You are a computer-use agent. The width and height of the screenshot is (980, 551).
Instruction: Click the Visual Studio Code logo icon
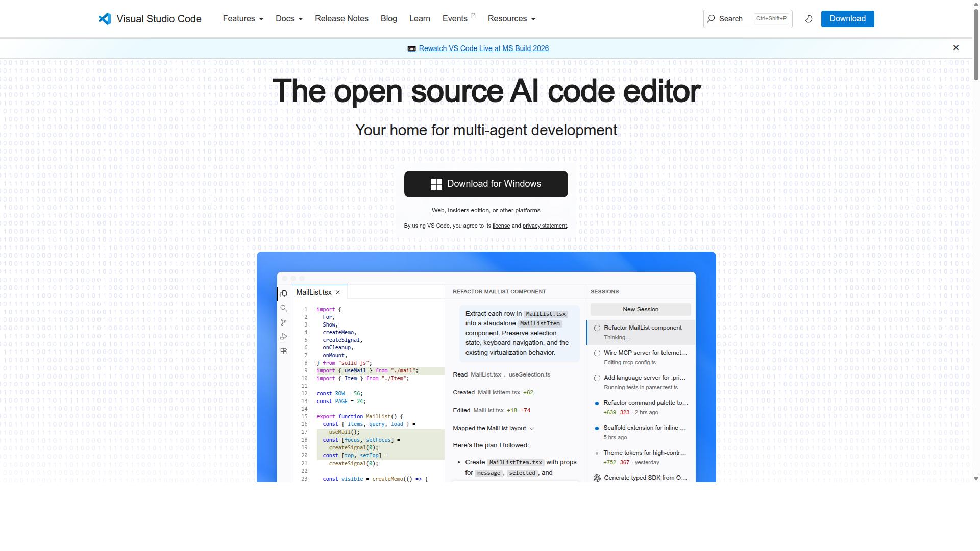pyautogui.click(x=105, y=19)
